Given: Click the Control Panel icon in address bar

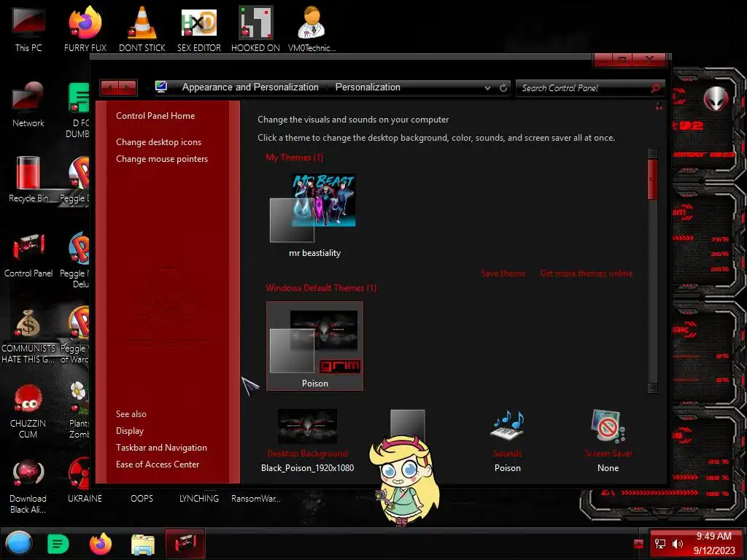Looking at the screenshot, I should (x=161, y=87).
